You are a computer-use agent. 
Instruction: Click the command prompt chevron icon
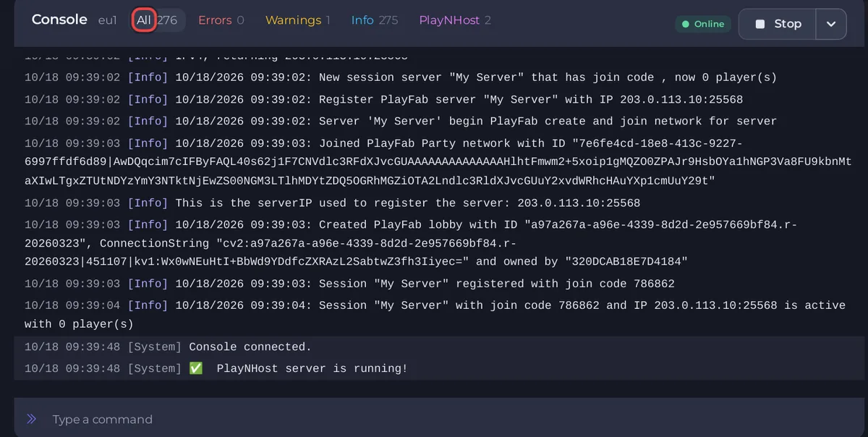(x=31, y=419)
